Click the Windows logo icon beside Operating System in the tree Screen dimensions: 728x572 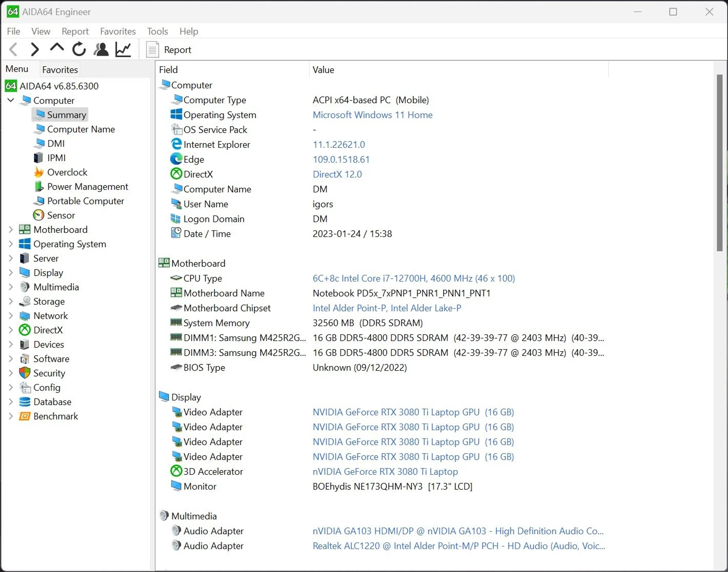pyautogui.click(x=25, y=244)
